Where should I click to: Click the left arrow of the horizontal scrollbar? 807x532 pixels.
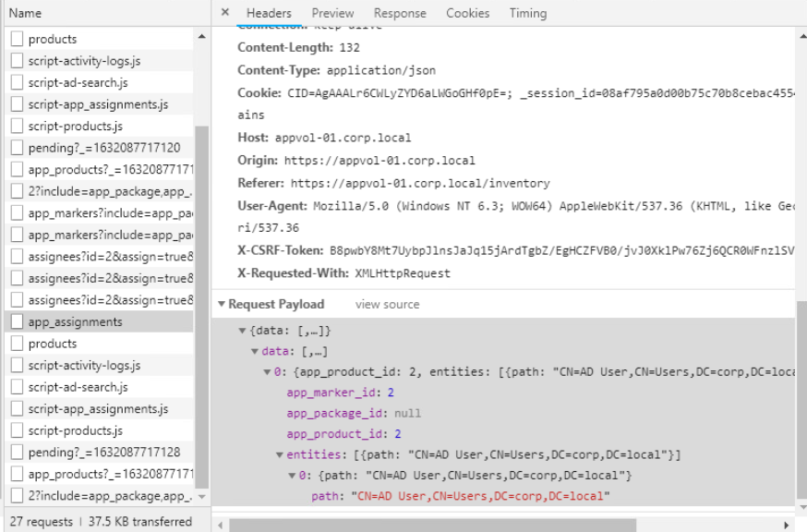coord(220,525)
